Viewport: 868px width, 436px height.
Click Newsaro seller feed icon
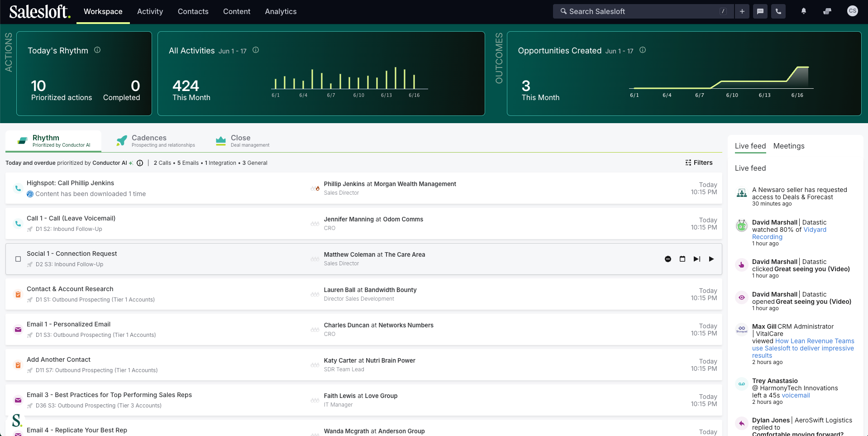pyautogui.click(x=742, y=193)
